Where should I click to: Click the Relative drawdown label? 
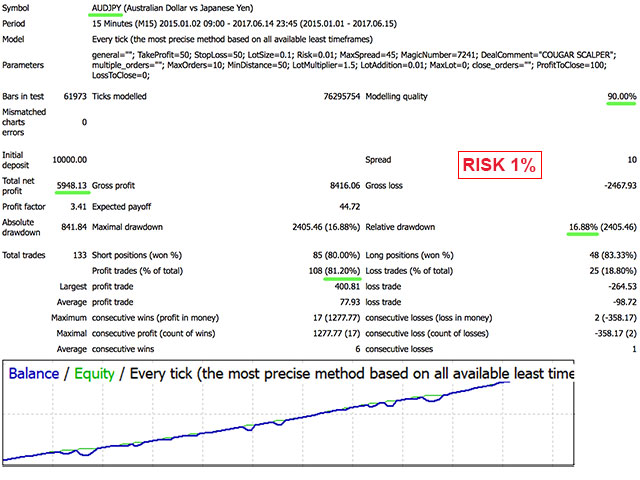point(400,227)
